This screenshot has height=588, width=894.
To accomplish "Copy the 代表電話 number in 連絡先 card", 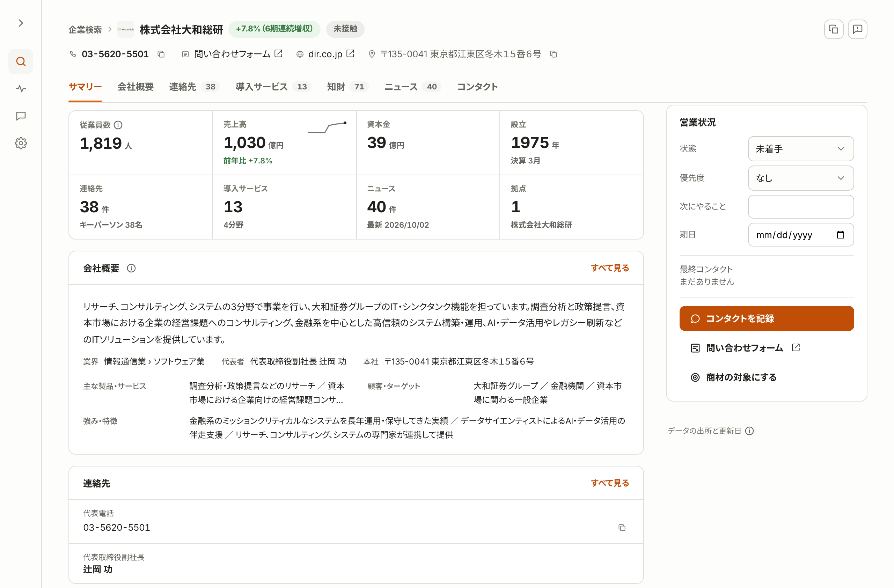I will coord(622,528).
